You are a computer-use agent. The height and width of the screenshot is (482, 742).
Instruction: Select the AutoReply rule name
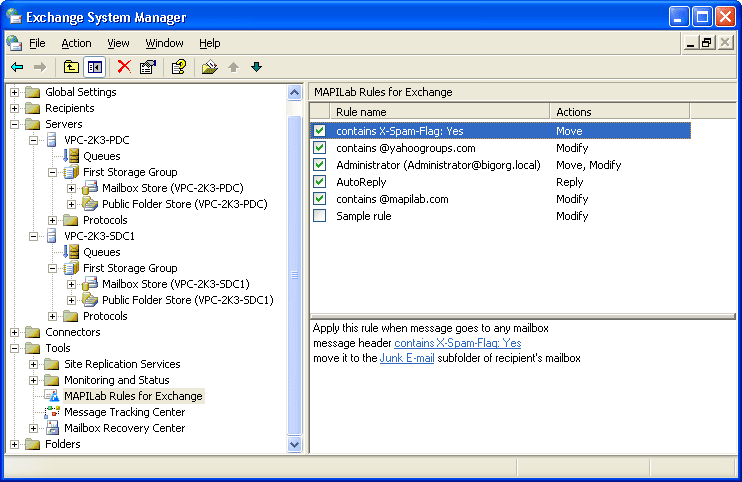click(x=361, y=182)
